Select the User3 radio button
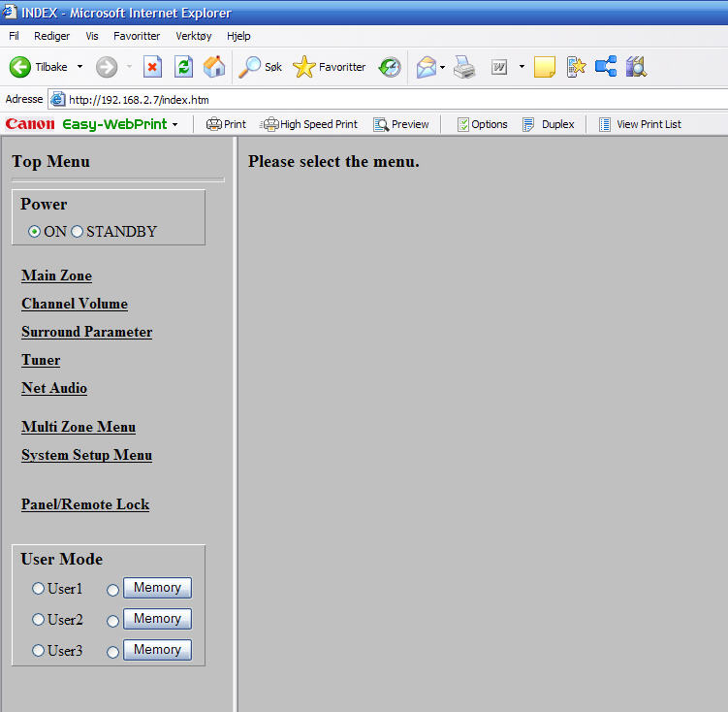Image resolution: width=728 pixels, height=712 pixels. click(x=39, y=651)
